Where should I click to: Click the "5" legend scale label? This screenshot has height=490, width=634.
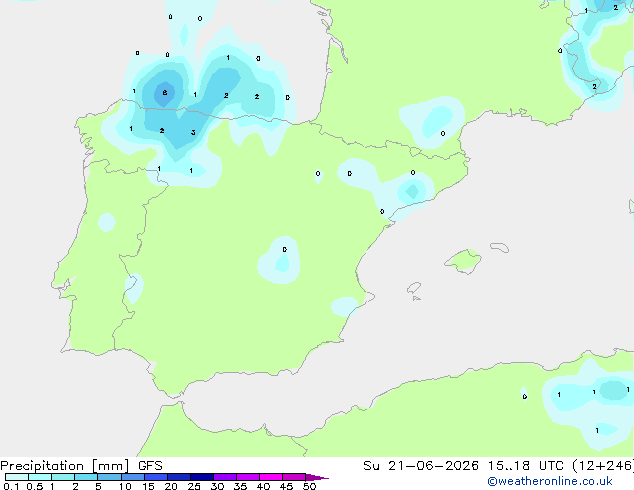98,486
